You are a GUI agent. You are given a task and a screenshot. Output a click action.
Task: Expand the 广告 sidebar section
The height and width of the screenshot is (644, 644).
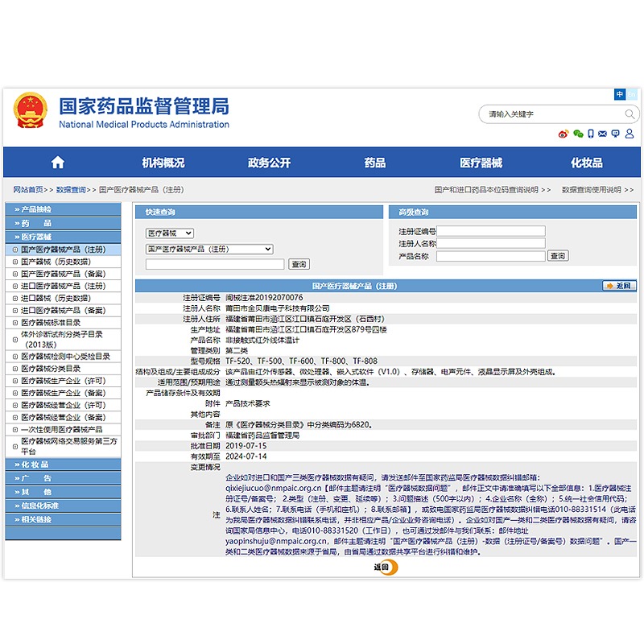tap(64, 478)
